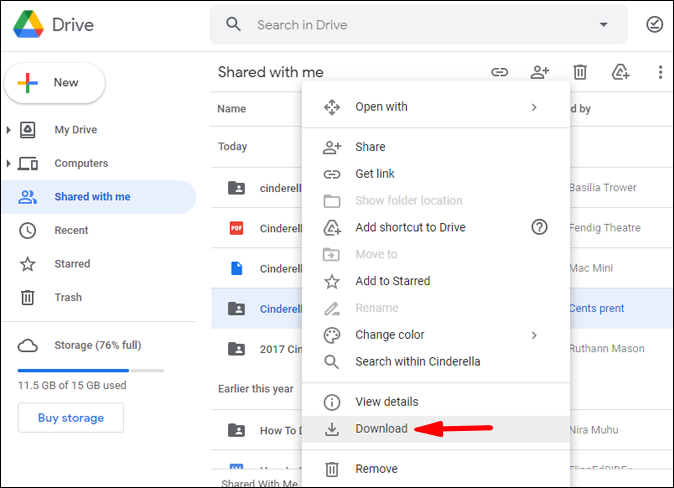Click the Google Drive logo
Screen dimensions: 674x488
28,24
